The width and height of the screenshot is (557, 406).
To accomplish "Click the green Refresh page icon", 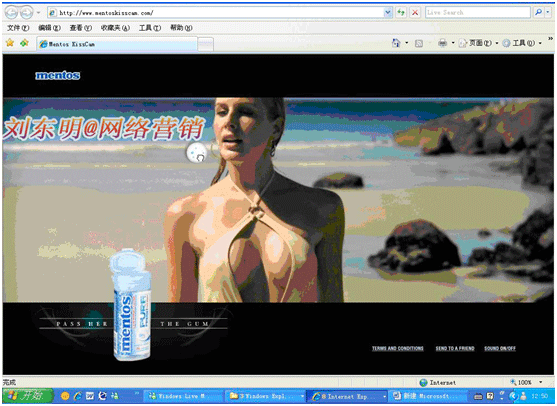I will coord(401,13).
